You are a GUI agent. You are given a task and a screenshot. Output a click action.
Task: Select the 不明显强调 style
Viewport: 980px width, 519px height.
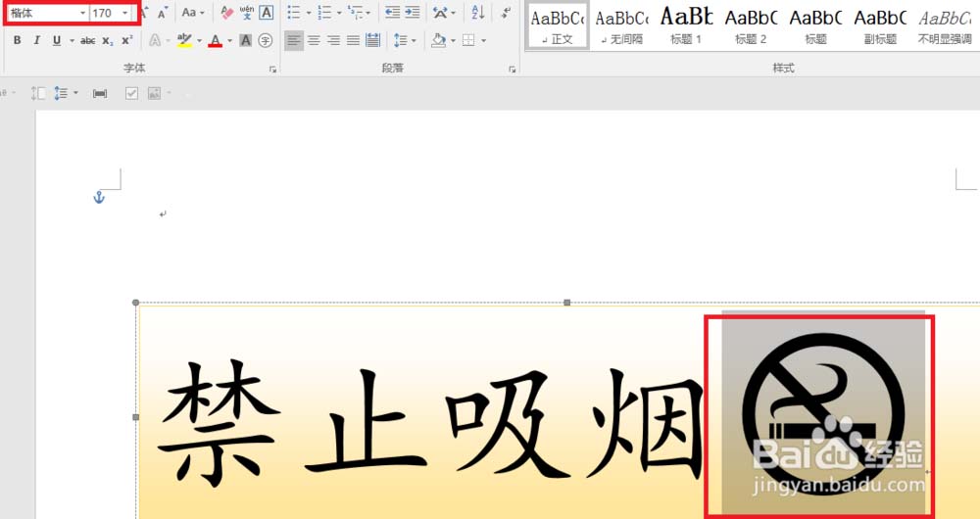coord(945,25)
